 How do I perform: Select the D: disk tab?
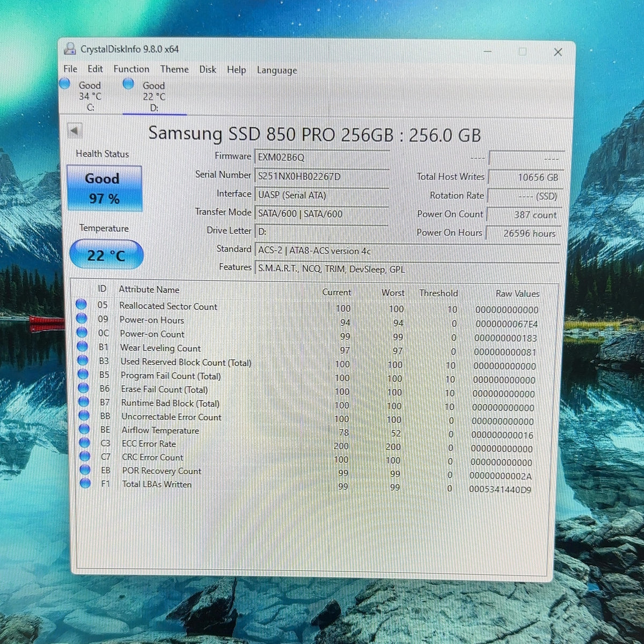click(x=154, y=96)
